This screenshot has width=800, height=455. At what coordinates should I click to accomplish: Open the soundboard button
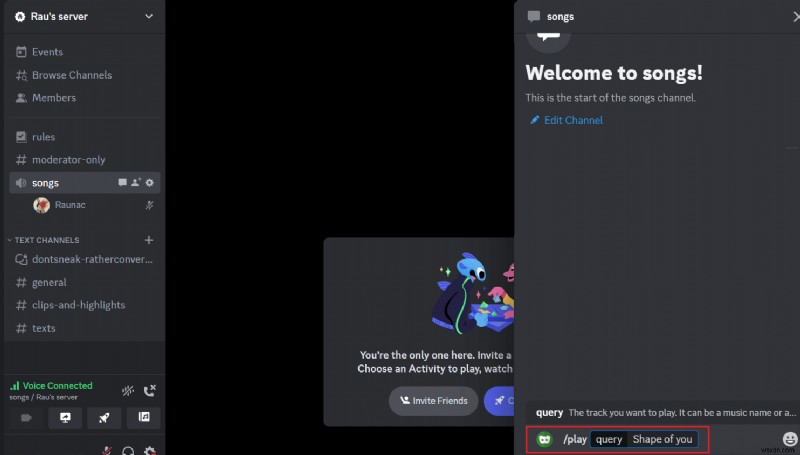[144, 418]
